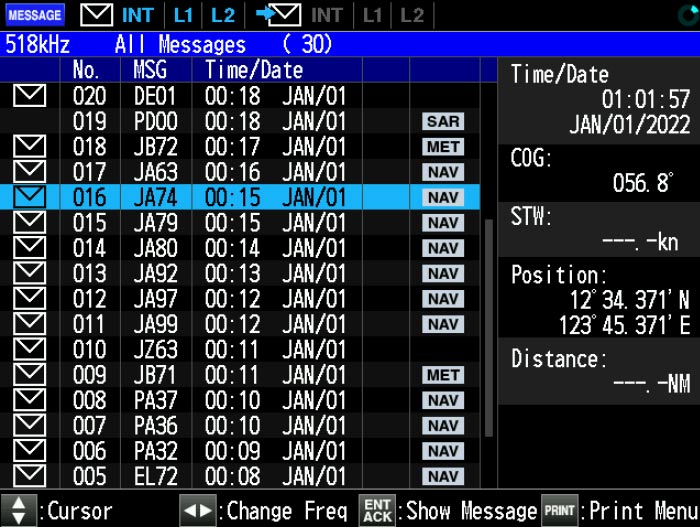Click the NAV badge on message 017
The width and height of the screenshot is (700, 527).
click(442, 173)
